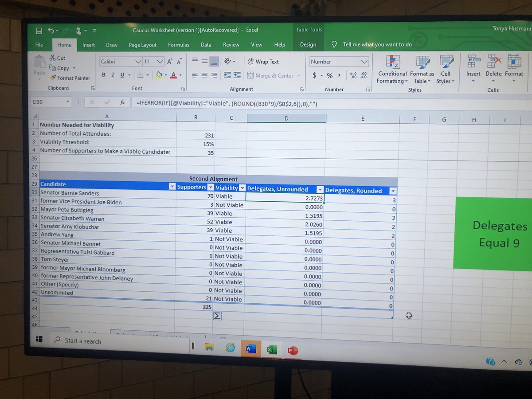The width and height of the screenshot is (532, 399).
Task: Open the File tab
Action: [39, 45]
